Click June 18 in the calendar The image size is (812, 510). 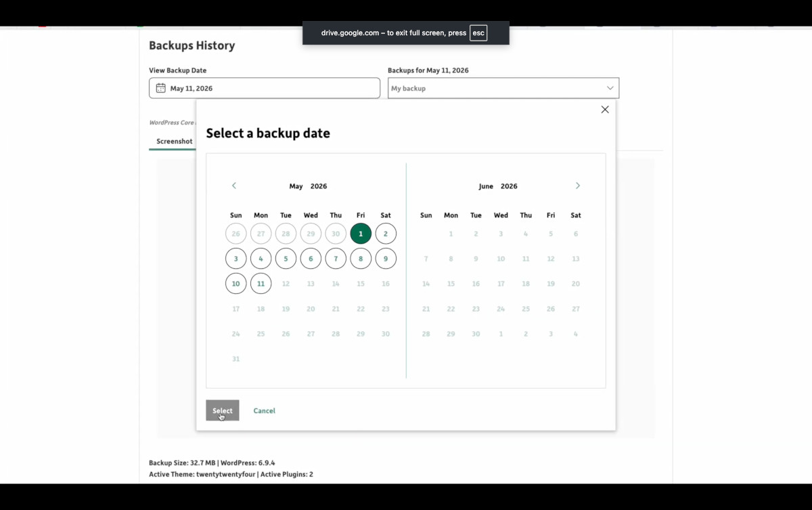[x=526, y=284]
